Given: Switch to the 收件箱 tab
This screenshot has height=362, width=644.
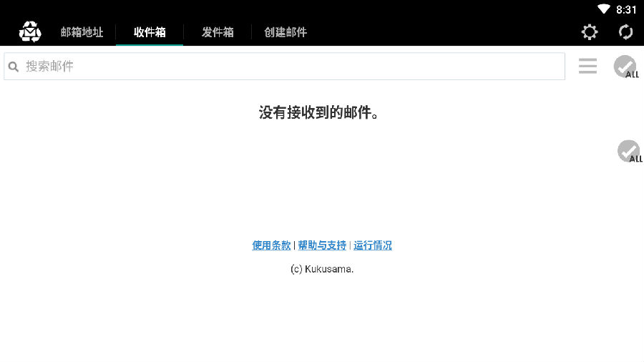Looking at the screenshot, I should [x=150, y=32].
